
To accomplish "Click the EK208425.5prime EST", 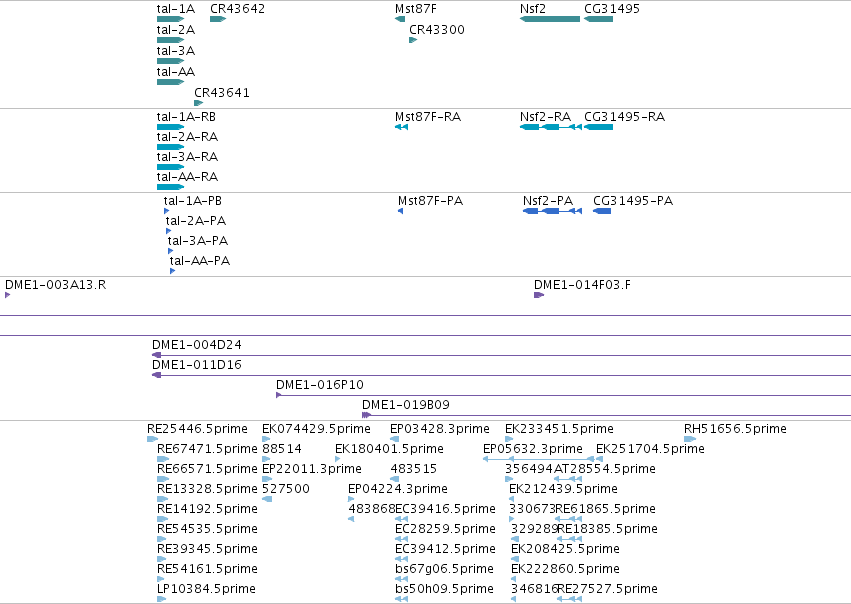I will tap(515, 560).
